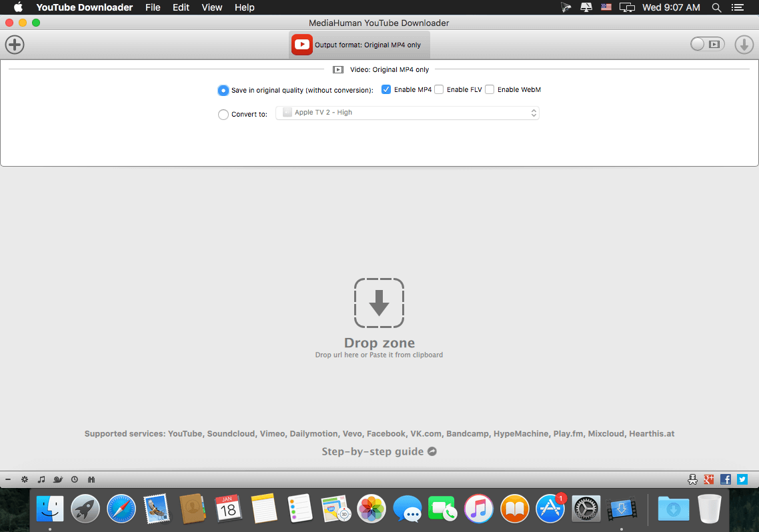Image resolution: width=759 pixels, height=532 pixels.
Task: Toggle the snail speed limit icon
Action: pos(58,479)
